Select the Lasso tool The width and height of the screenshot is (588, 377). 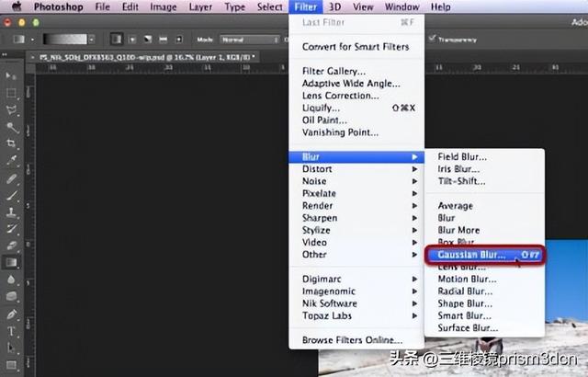[x=11, y=110]
